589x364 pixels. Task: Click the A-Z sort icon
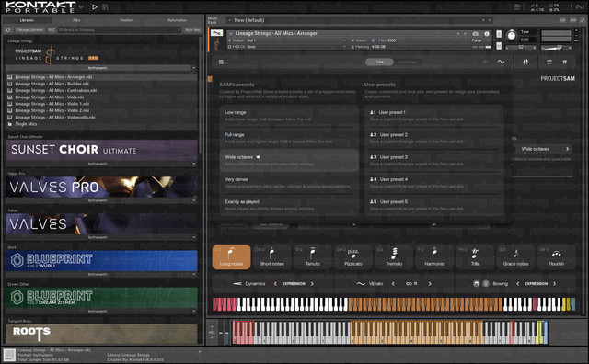pos(52,29)
